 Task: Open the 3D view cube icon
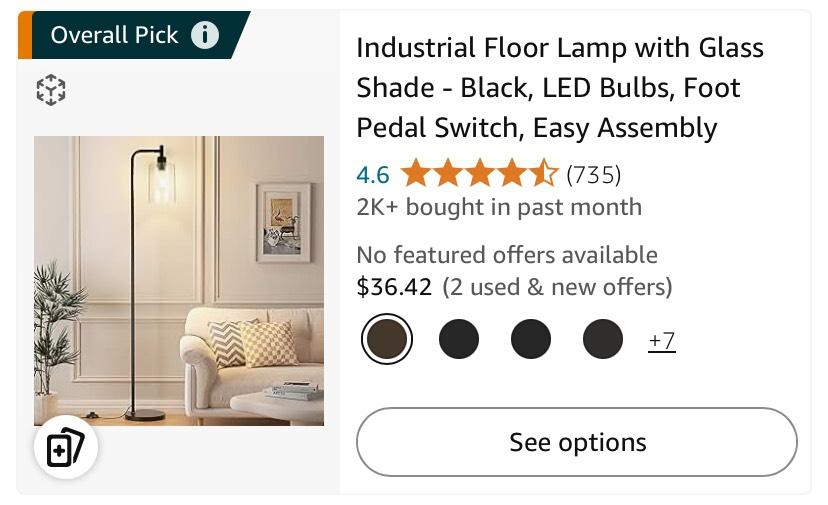50,90
